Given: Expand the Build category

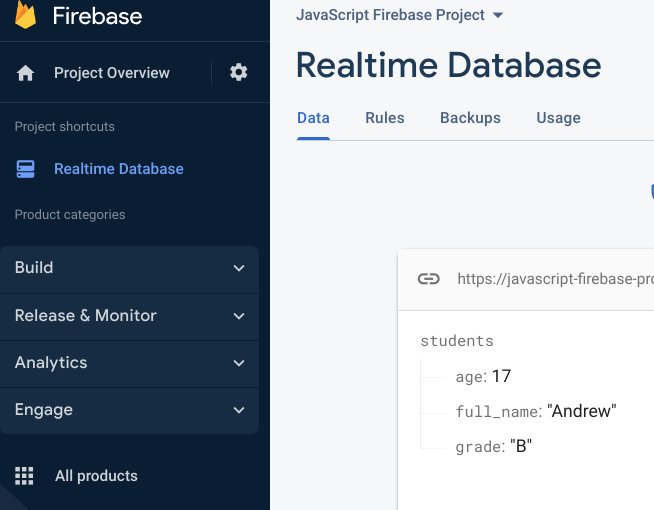Looking at the screenshot, I should click(x=129, y=268).
